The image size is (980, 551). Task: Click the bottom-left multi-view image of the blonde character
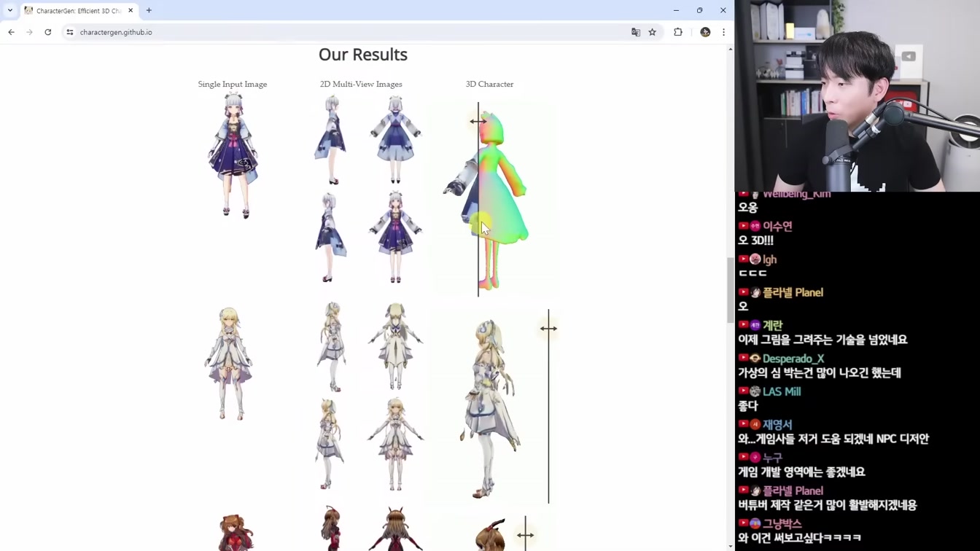[330, 444]
